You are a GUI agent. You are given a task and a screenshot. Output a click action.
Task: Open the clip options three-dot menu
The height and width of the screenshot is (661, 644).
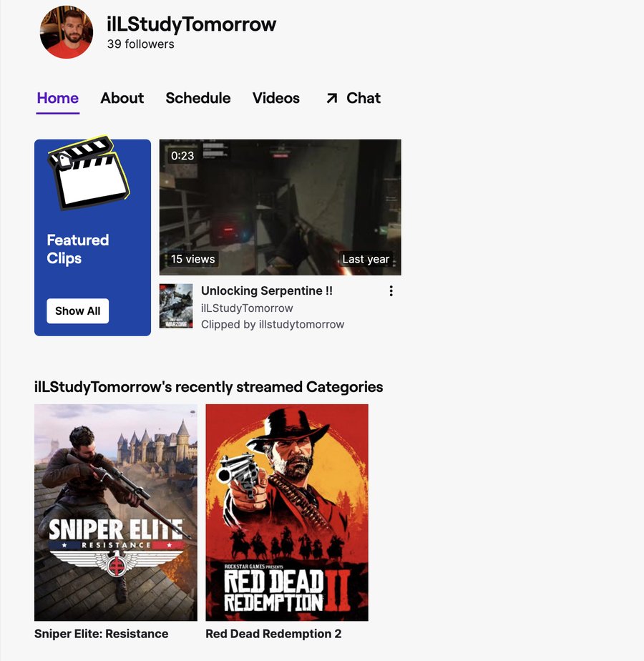(x=391, y=290)
